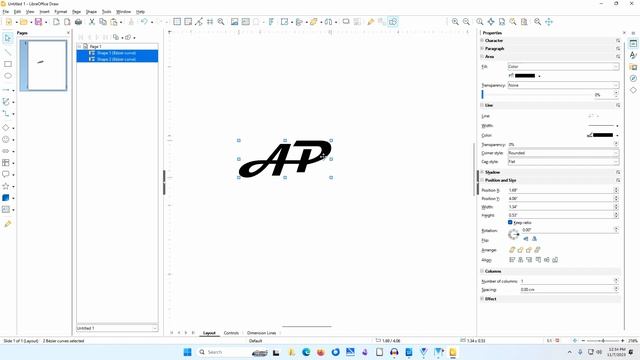
Task: Switch to the Controls layer tab
Action: (231, 333)
